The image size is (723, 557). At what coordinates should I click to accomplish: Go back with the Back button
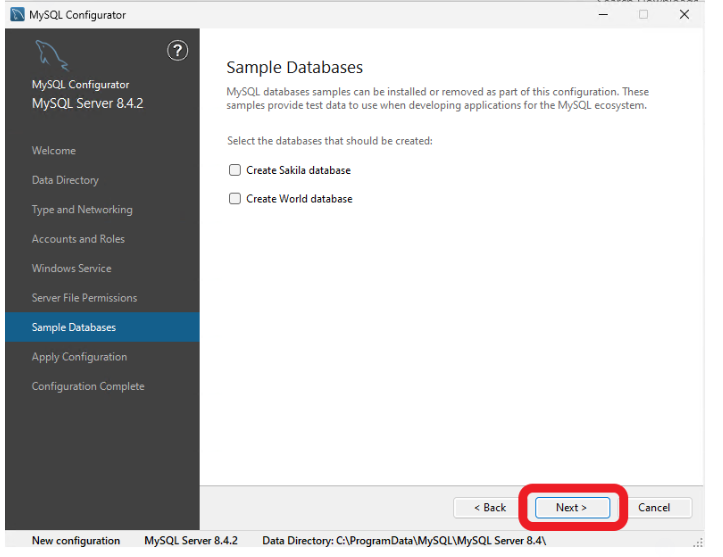point(489,507)
